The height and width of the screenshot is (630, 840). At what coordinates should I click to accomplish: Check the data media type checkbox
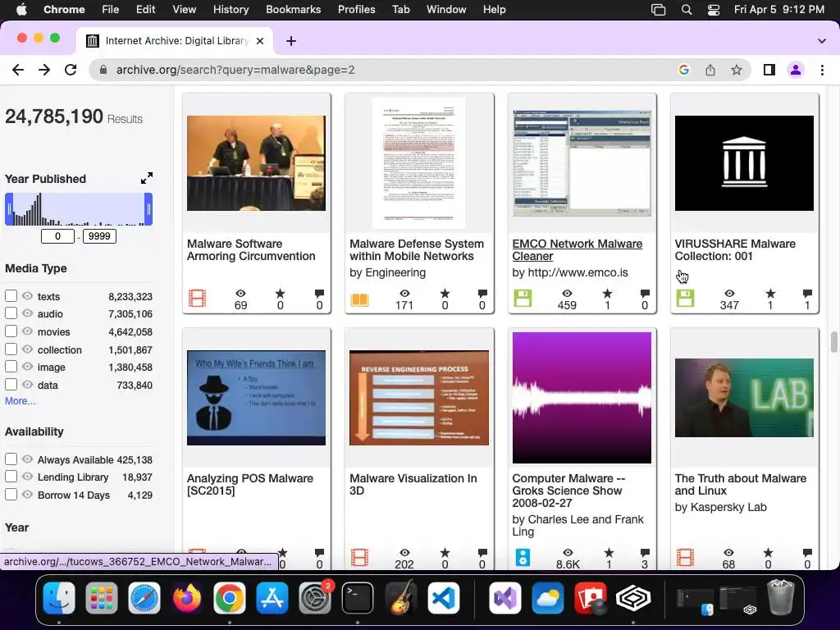(11, 385)
